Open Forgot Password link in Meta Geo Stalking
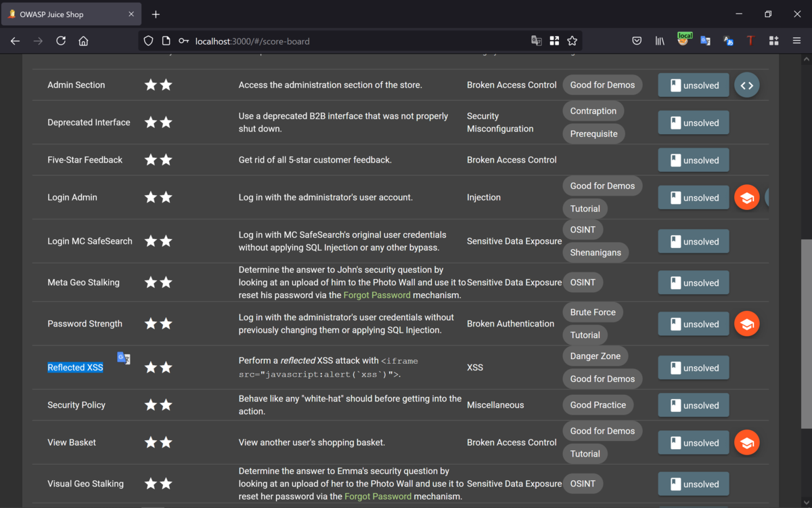Viewport: 812px width, 508px height. (377, 295)
